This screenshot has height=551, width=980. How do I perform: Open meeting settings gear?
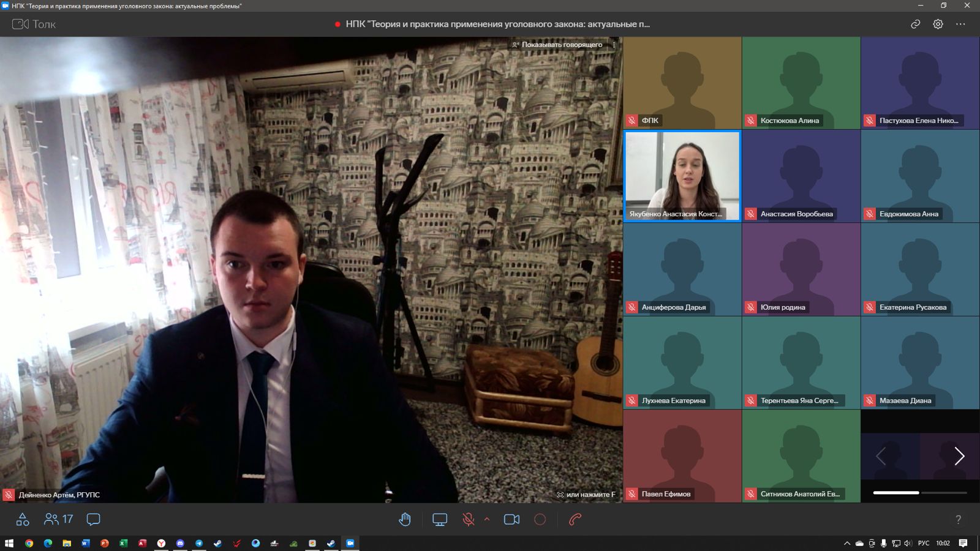coord(938,24)
